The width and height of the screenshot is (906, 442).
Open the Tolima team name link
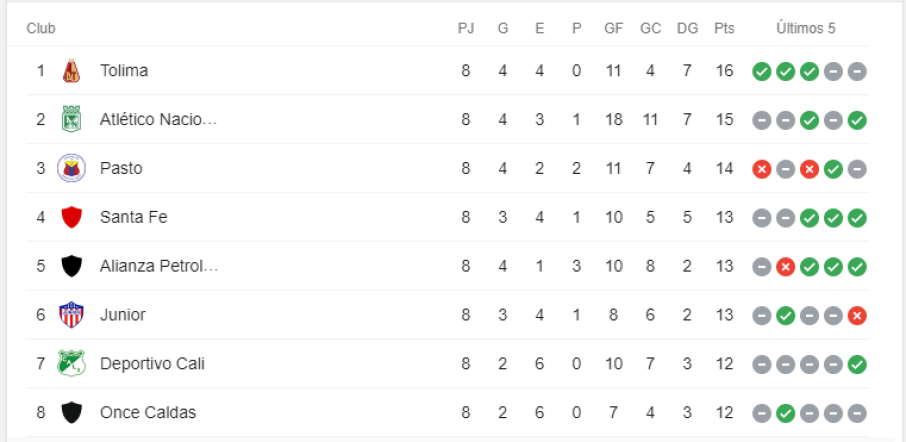(x=124, y=71)
